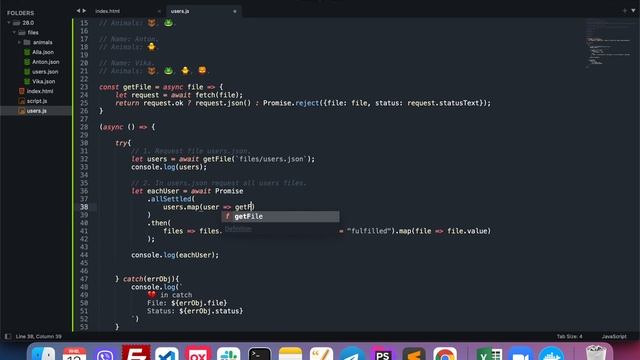Image resolution: width=640 pixels, height=360 pixels.
Task: Click line number 38 in gutter
Action: coord(84,207)
